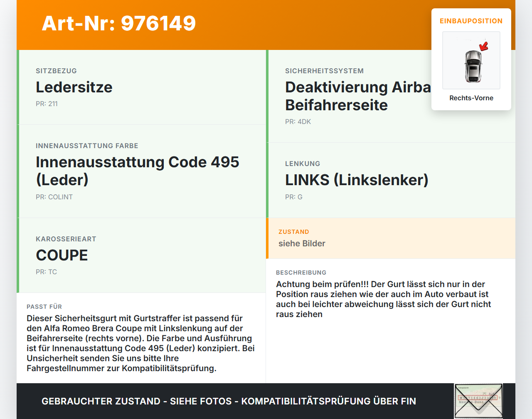Open the Fahrzeugschein document thumbnail

pyautogui.click(x=478, y=401)
